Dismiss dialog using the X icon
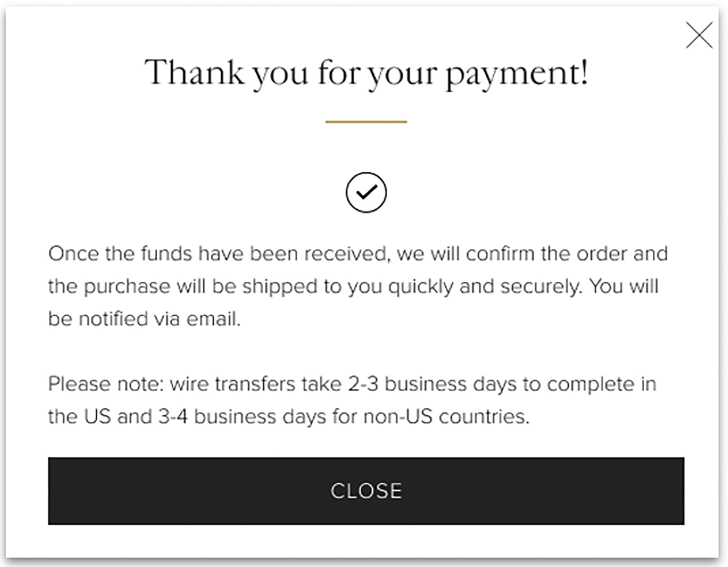 (699, 35)
